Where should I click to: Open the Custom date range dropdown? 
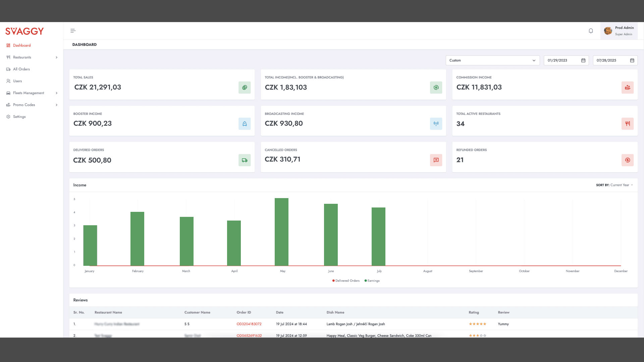tap(492, 60)
